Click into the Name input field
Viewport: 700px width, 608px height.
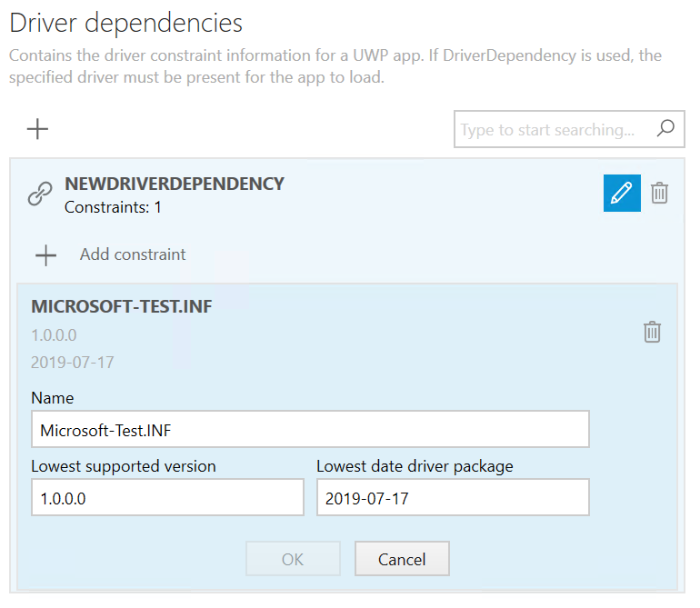[x=310, y=429]
